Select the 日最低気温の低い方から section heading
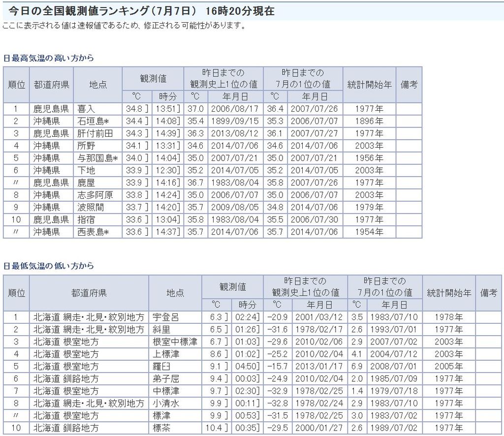 coord(48,266)
